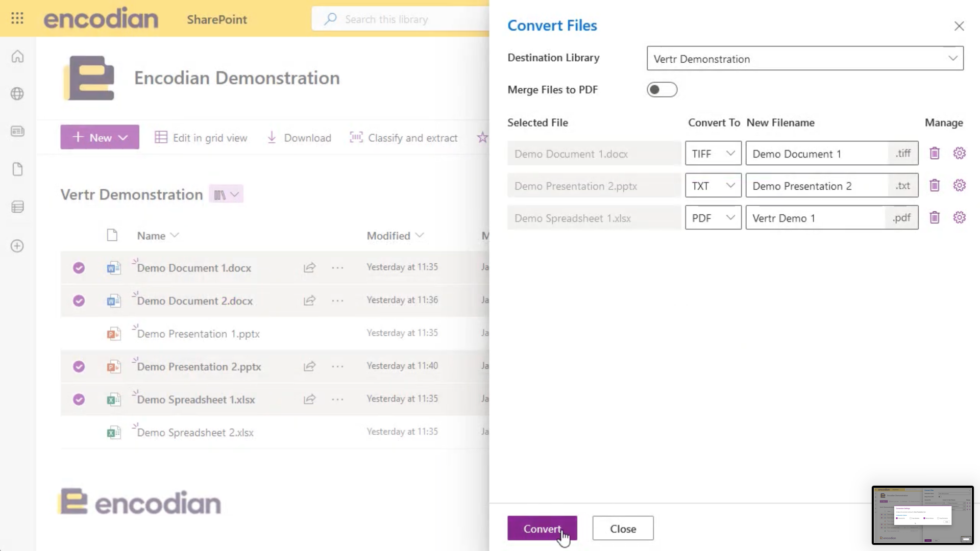Toggle Merge Files to PDF switch
The image size is (980, 551).
pyautogui.click(x=661, y=90)
